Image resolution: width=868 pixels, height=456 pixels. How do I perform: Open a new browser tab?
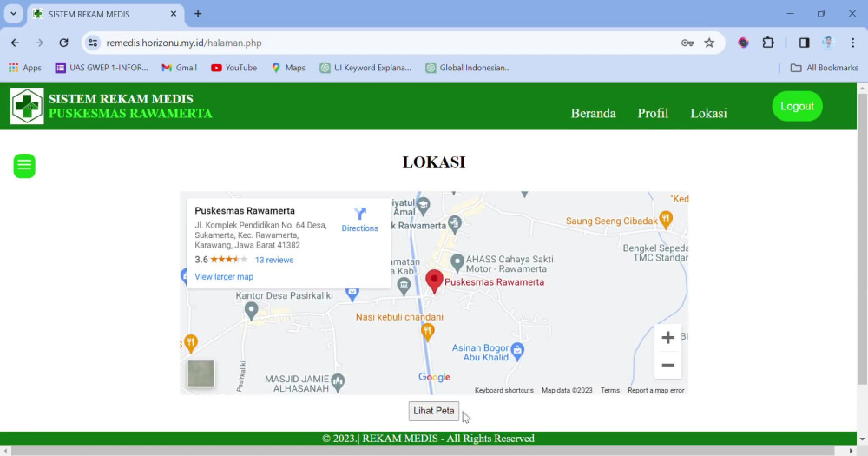coord(198,14)
